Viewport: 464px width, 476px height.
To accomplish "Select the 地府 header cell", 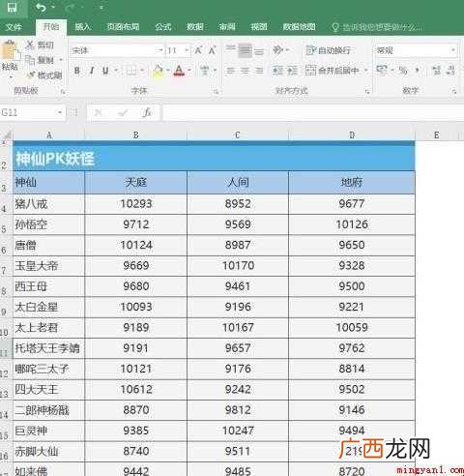I will pyautogui.click(x=352, y=183).
